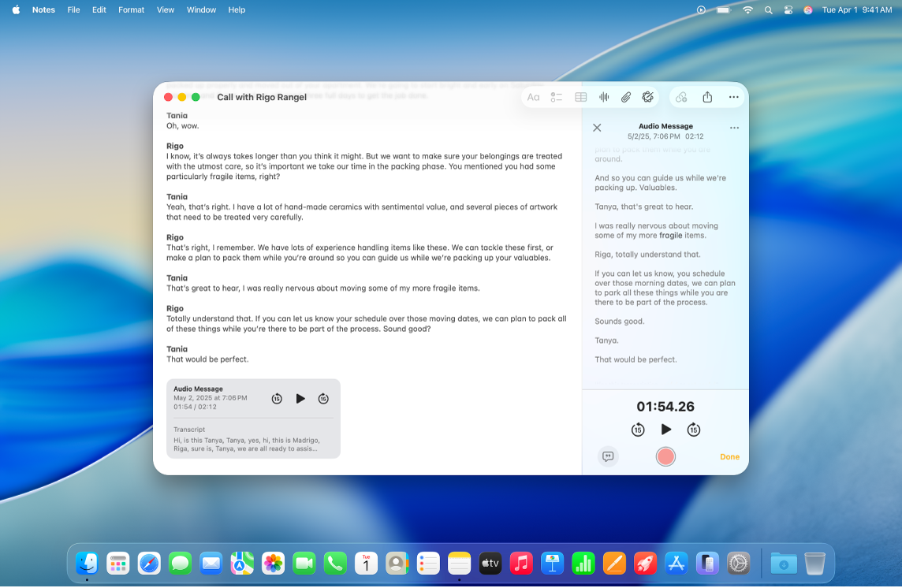Click the Done button in audio panel

coord(729,456)
